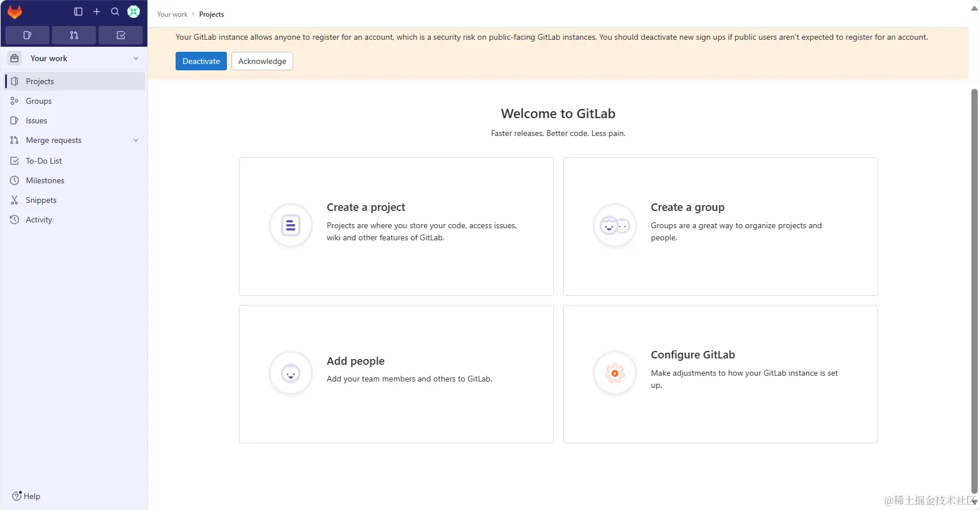The image size is (980, 510).
Task: Open the search magnifier icon
Action: tap(115, 12)
